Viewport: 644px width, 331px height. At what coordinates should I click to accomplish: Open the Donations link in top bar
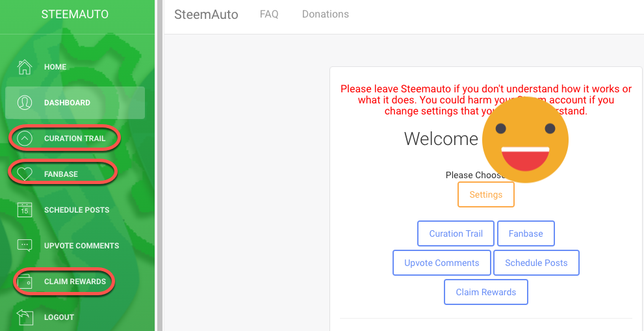click(x=326, y=14)
